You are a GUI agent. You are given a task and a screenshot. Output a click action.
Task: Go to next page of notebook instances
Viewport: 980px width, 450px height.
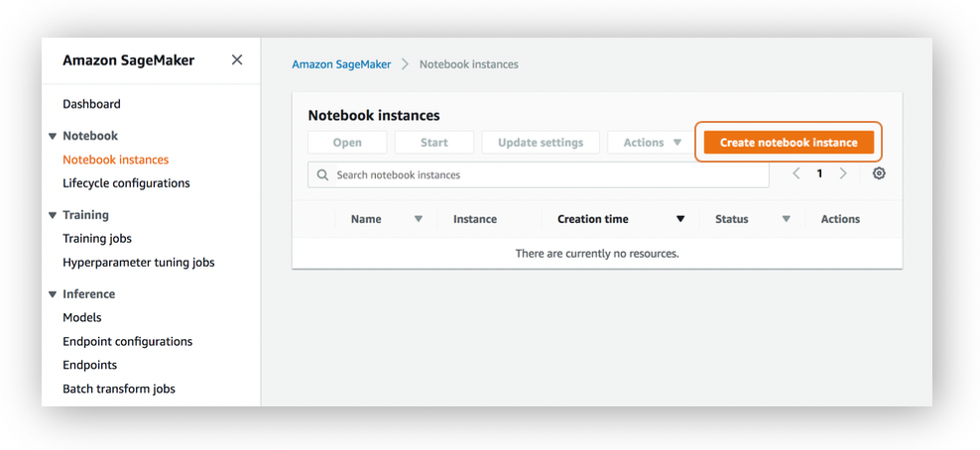tap(843, 174)
